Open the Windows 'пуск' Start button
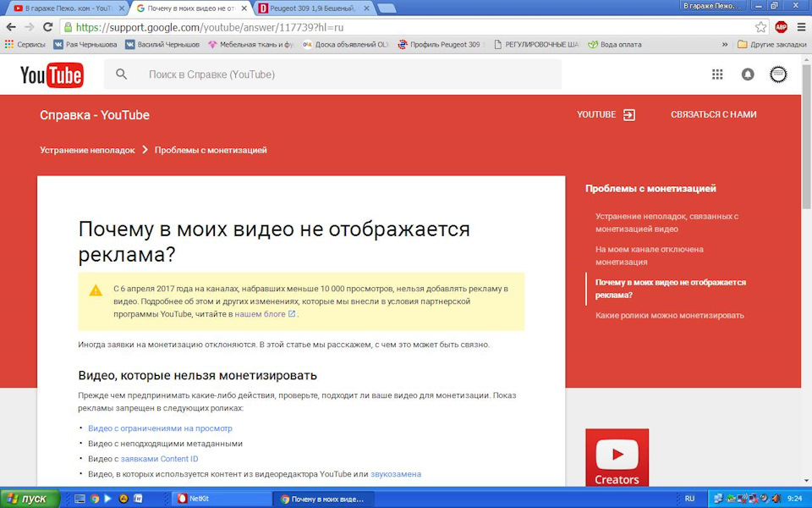This screenshot has height=508, width=812. click(30, 499)
